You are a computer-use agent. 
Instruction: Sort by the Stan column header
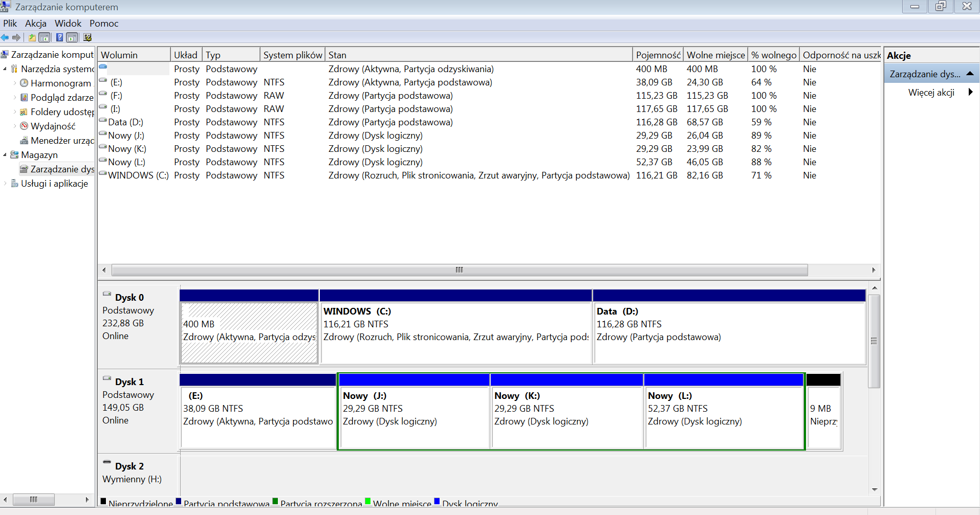(x=479, y=55)
